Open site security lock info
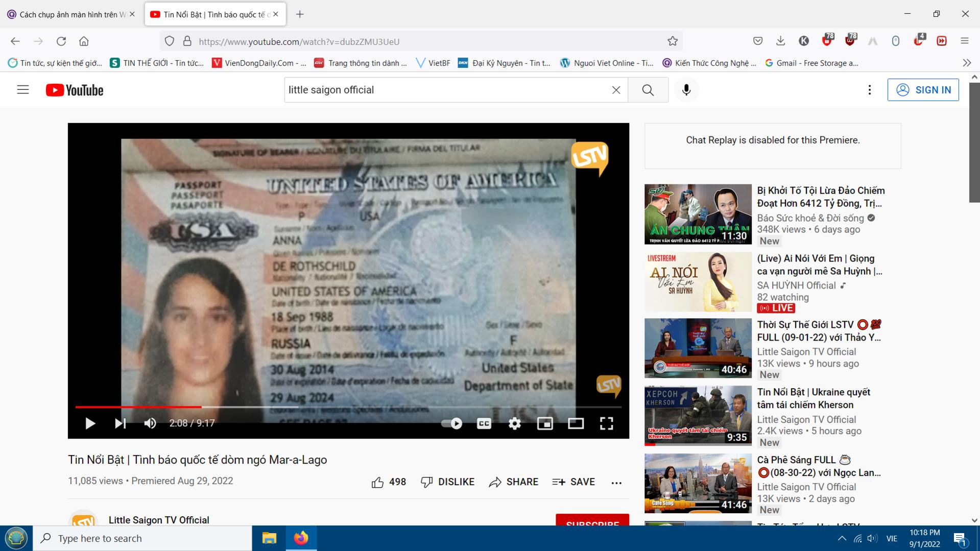The width and height of the screenshot is (980, 551). [187, 41]
